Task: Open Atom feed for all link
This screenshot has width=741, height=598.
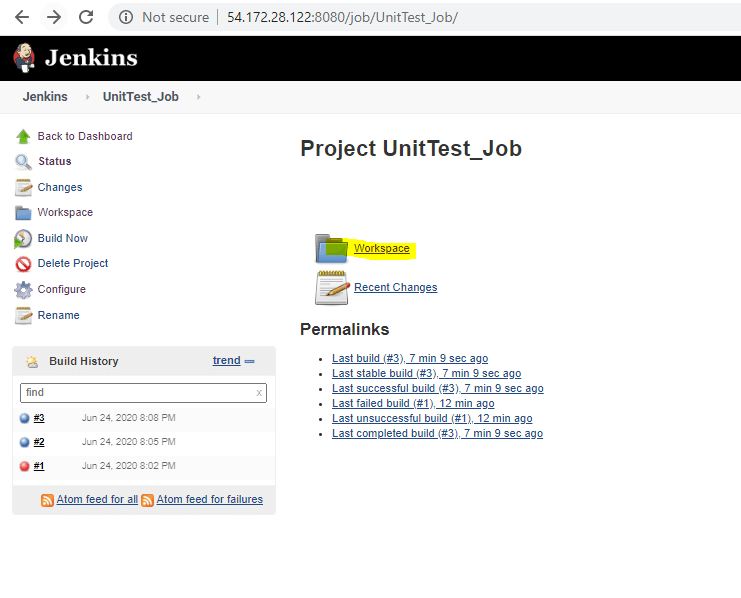Action: [x=97, y=499]
